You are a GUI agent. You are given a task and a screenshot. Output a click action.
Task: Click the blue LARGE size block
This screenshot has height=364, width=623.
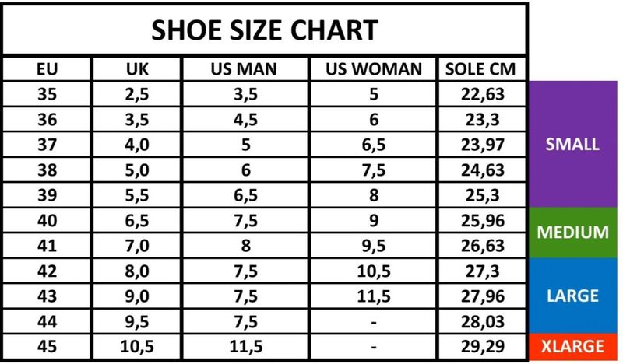pyautogui.click(x=573, y=296)
